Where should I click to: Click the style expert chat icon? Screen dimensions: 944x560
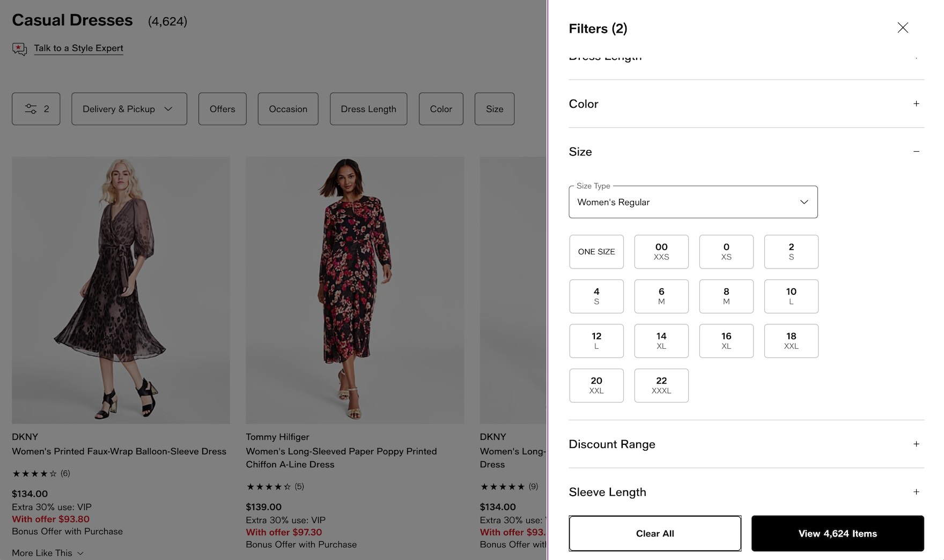[19, 49]
